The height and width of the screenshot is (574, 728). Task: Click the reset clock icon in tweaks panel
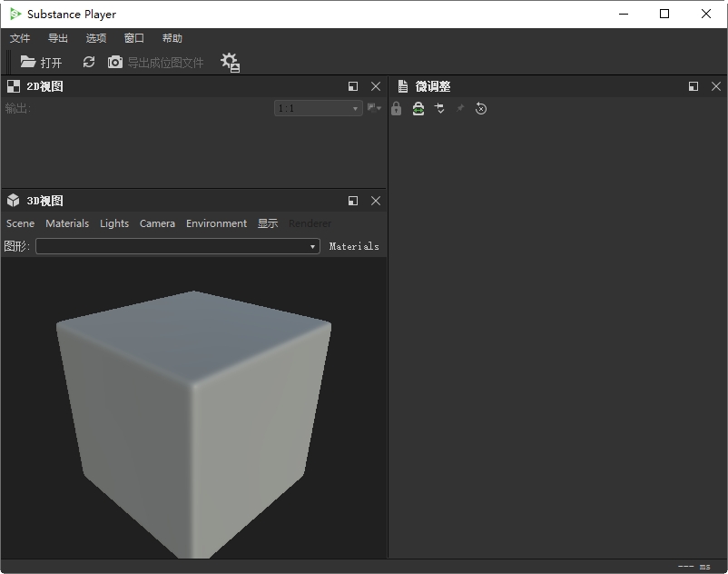[481, 109]
